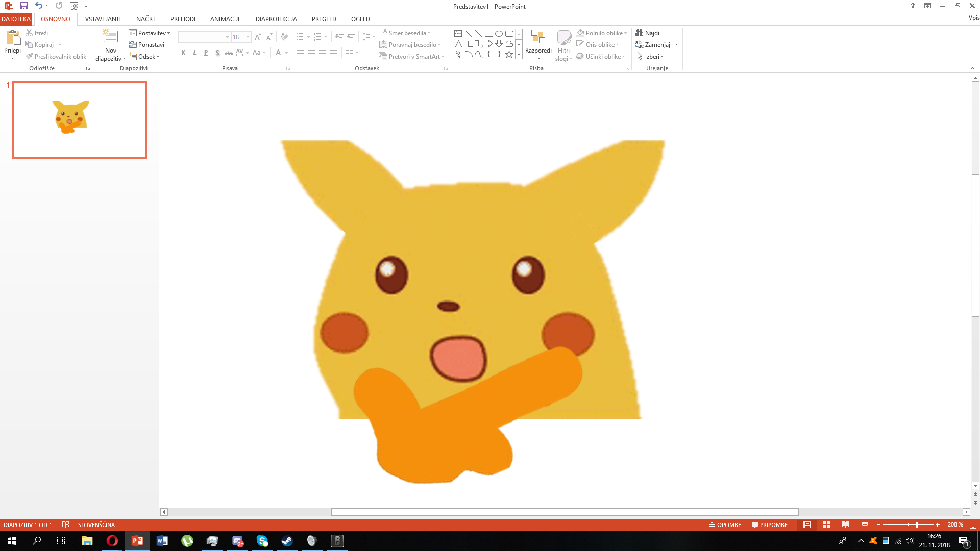980x551 pixels.
Task: Toggle bold formatting with K button
Action: pos(183,52)
